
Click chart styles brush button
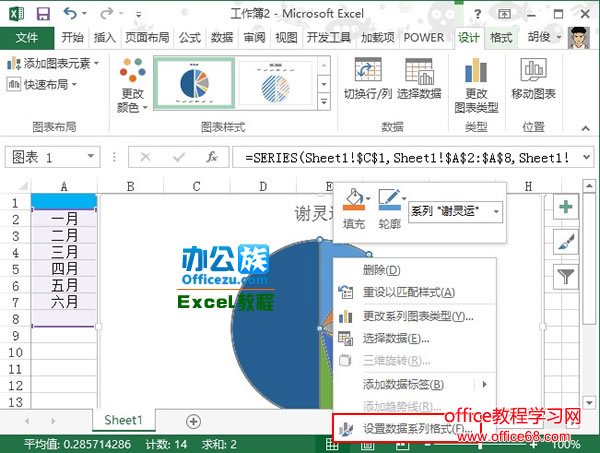pyautogui.click(x=565, y=242)
